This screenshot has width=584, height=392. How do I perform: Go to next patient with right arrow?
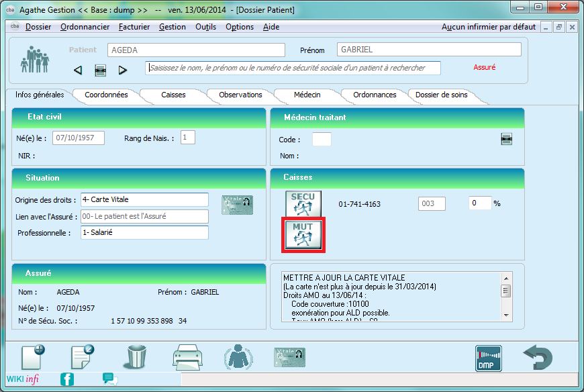[123, 70]
